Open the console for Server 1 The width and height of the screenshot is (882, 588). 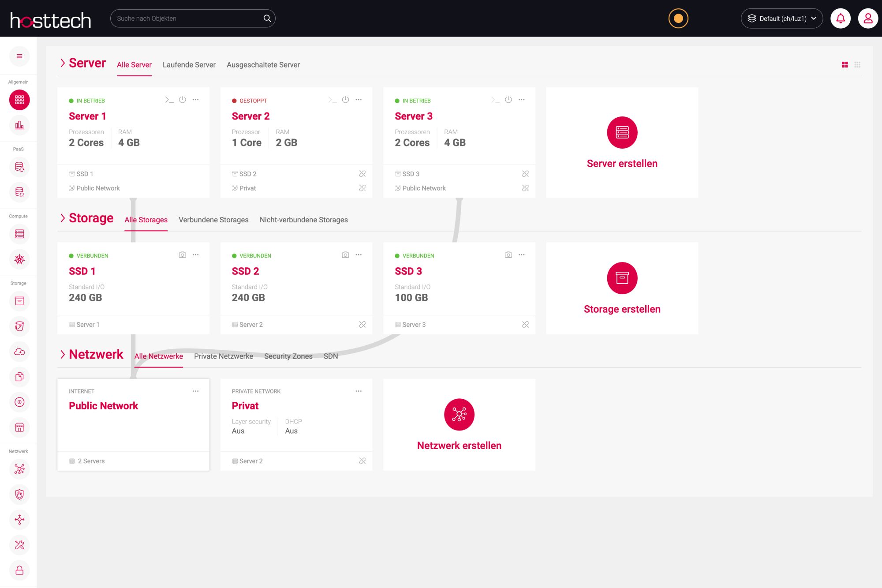pos(169,100)
